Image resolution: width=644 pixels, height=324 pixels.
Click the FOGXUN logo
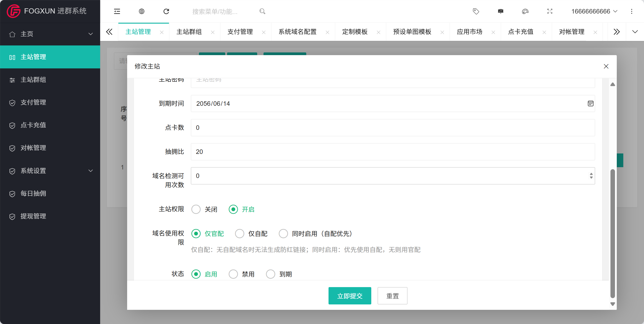[x=14, y=11]
